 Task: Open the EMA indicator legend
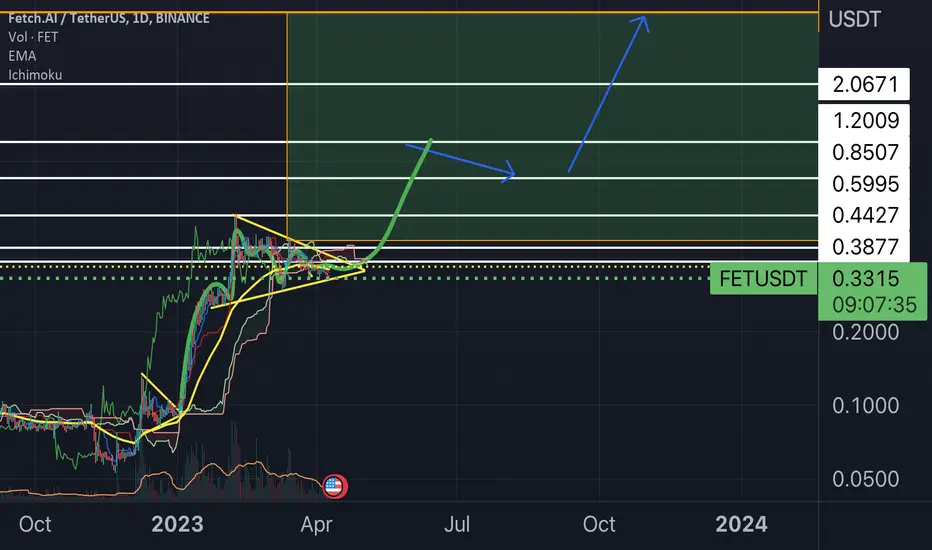(x=22, y=56)
